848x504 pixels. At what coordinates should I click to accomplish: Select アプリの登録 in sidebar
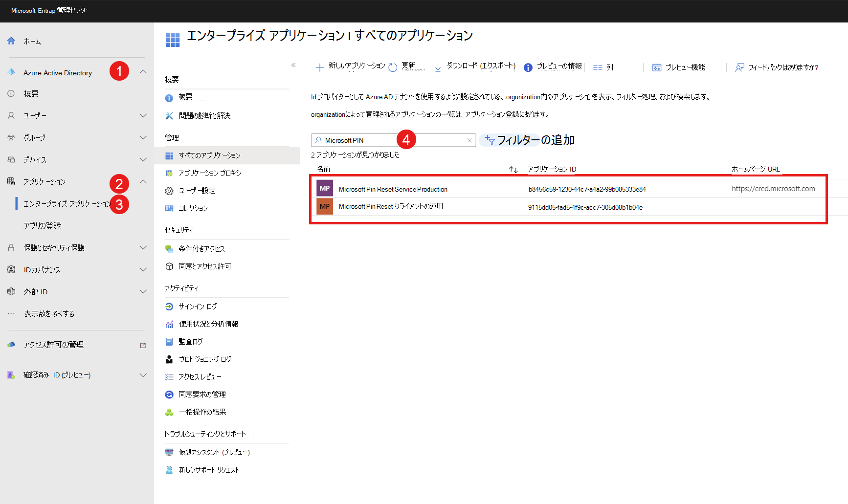pos(43,226)
